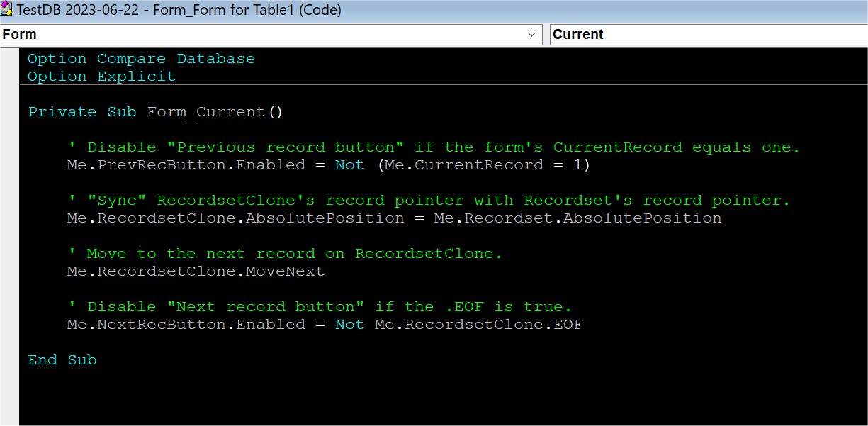Set breakpoint in margin beside MoveNext line
This screenshot has height=426, width=868.
coord(9,271)
